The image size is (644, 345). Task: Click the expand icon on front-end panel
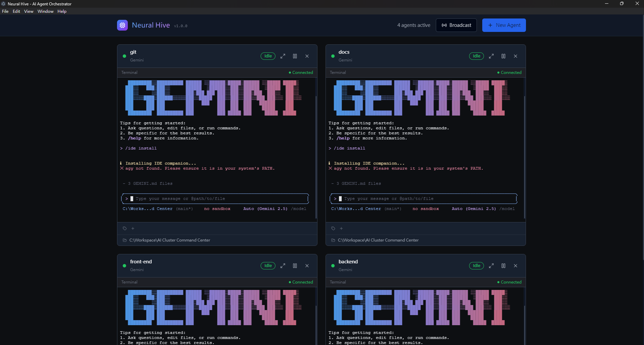click(x=283, y=266)
